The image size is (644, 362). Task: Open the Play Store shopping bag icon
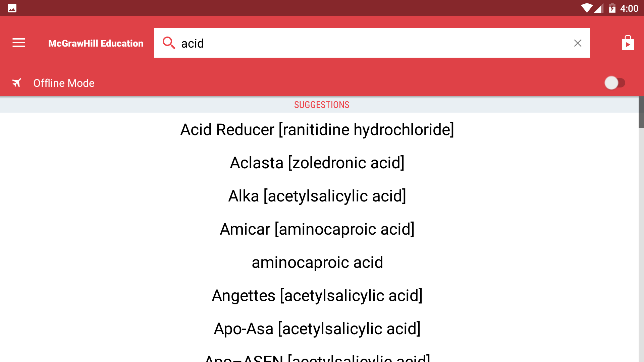coord(628,43)
